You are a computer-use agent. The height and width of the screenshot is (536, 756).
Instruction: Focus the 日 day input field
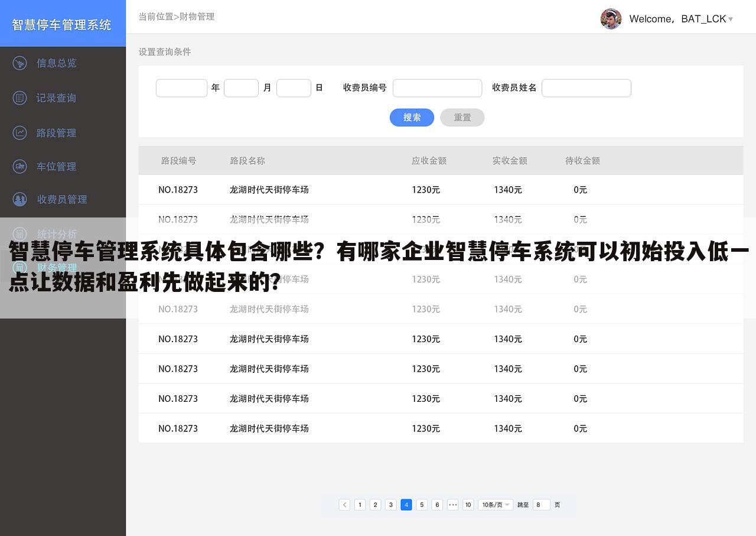(x=294, y=88)
